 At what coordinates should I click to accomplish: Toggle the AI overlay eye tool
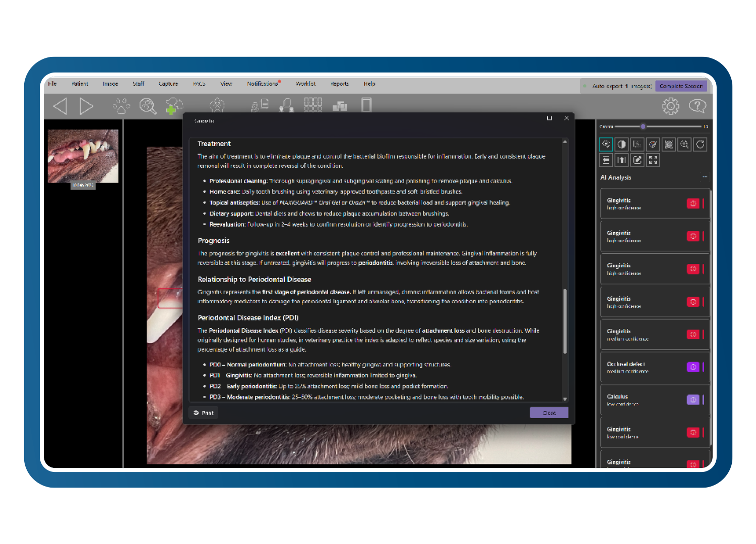coord(606,145)
